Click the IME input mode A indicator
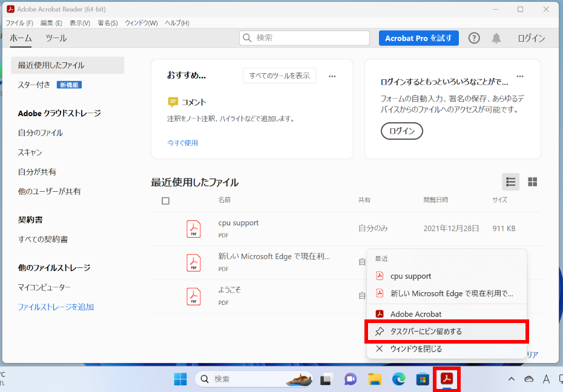563x392 pixels. (x=546, y=379)
